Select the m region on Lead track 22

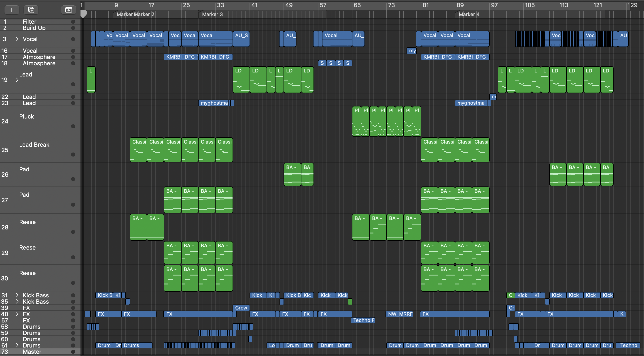coord(493,97)
